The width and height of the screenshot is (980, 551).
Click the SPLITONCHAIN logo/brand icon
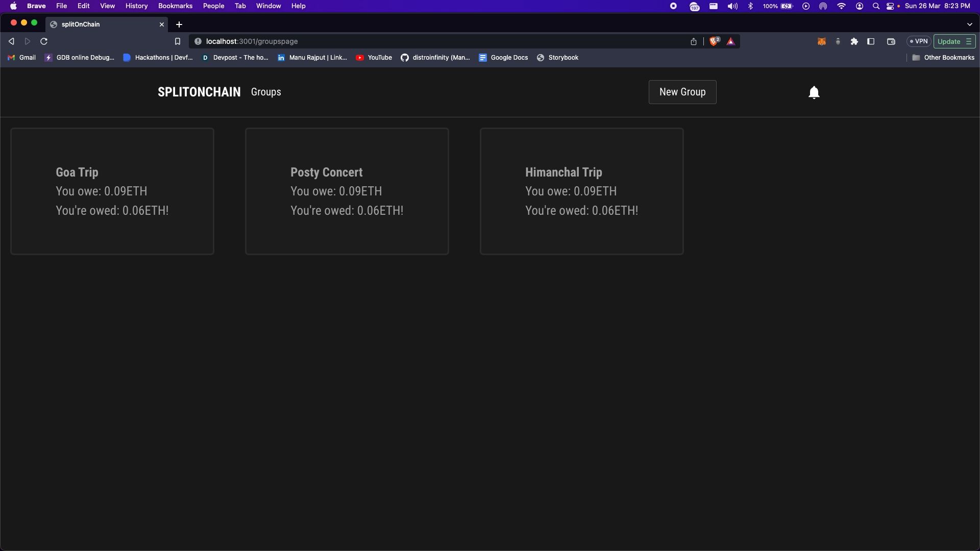pos(199,91)
